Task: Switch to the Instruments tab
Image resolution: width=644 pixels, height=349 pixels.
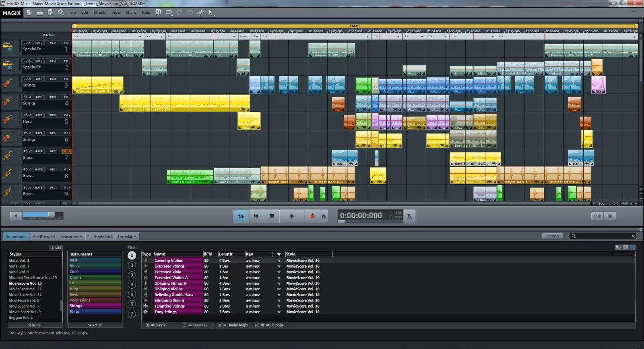Action: tap(71, 236)
